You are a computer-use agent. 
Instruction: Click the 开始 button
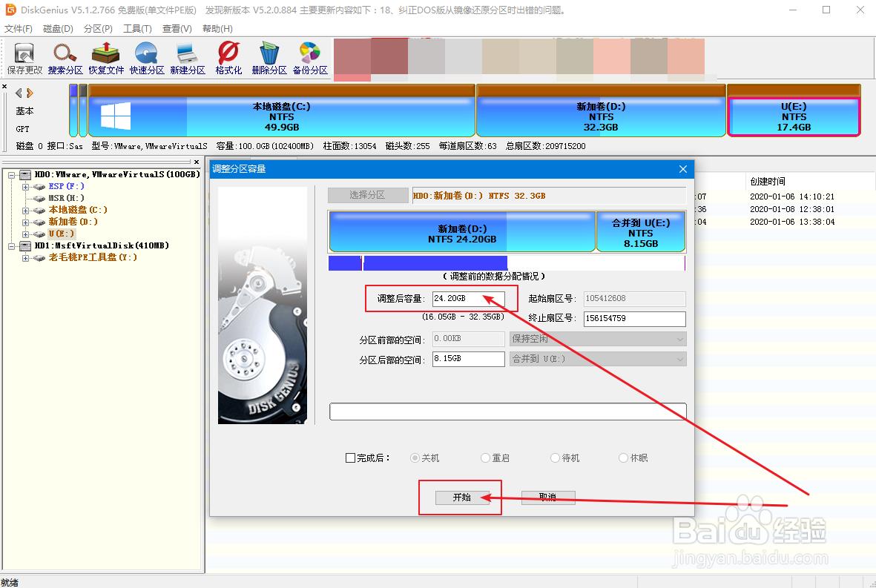462,498
